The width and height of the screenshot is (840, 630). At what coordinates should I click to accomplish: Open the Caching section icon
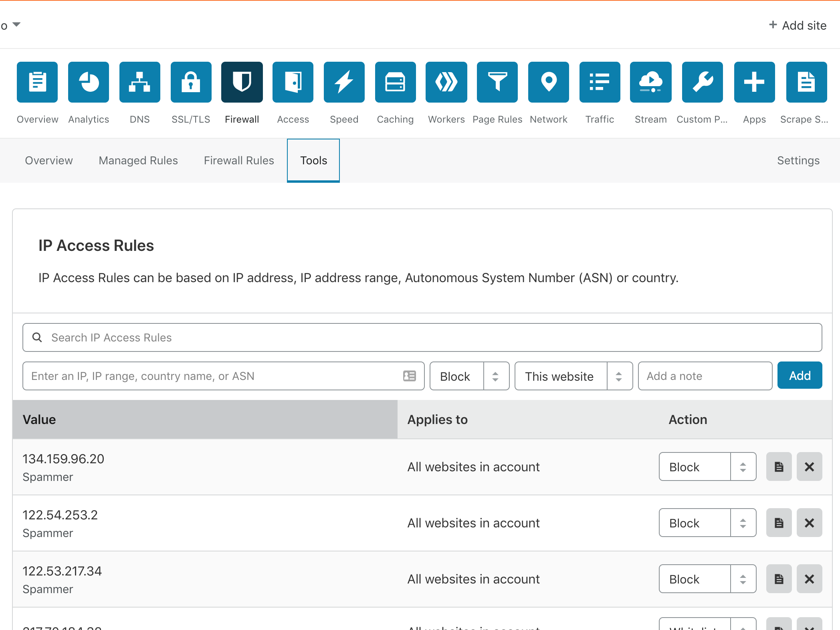(x=395, y=82)
